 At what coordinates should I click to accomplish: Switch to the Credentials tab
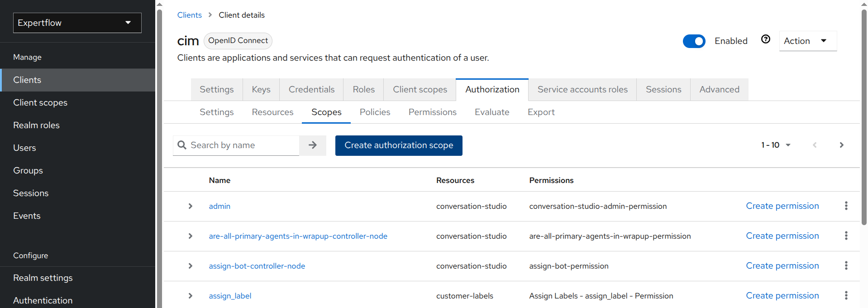point(311,90)
